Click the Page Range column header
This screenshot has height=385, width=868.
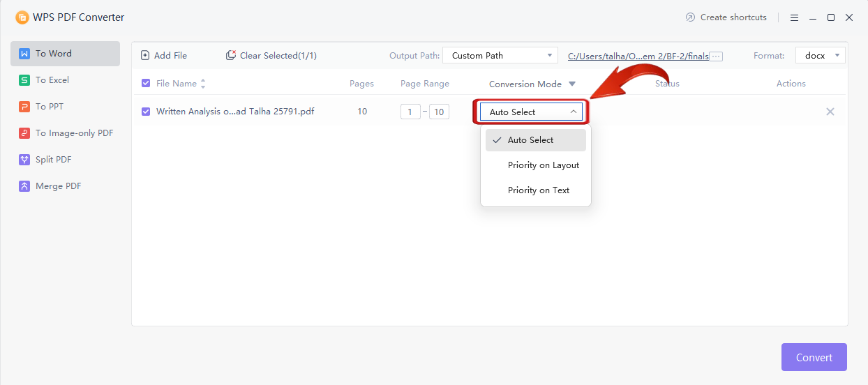[x=425, y=84]
